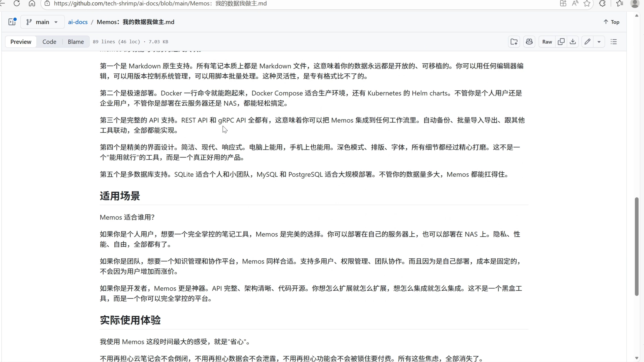Expand more edit options dropdown arrow
Screen dimensions: 644x362
click(x=599, y=42)
